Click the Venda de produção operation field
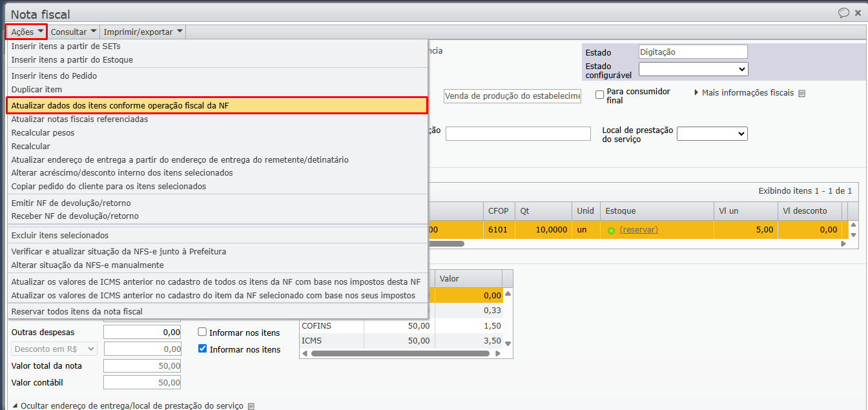This screenshot has width=868, height=410. point(512,96)
